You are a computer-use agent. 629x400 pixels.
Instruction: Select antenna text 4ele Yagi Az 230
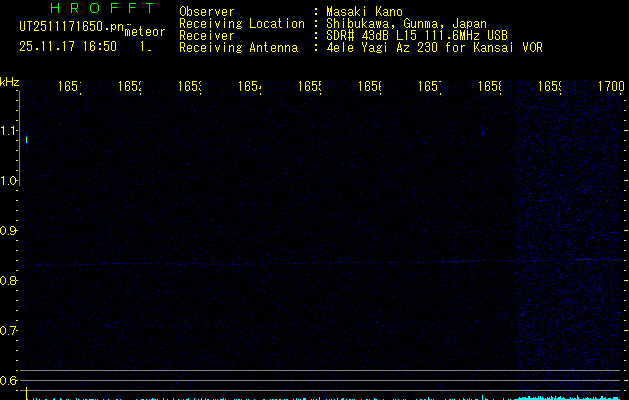[x=381, y=48]
